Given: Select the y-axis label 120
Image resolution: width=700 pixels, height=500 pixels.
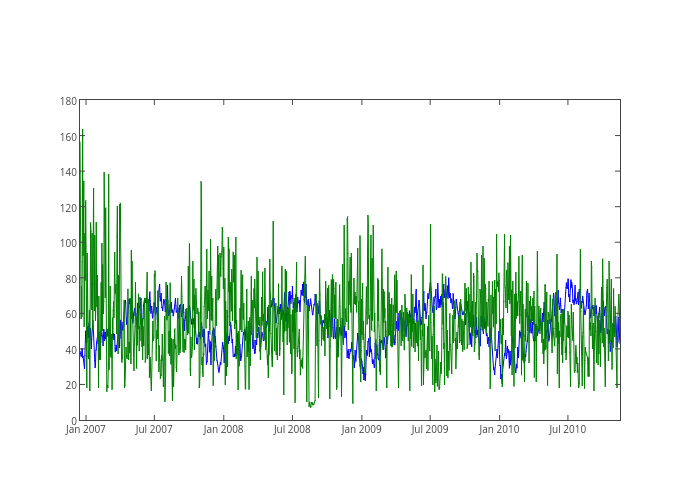Looking at the screenshot, I should coord(68,207).
